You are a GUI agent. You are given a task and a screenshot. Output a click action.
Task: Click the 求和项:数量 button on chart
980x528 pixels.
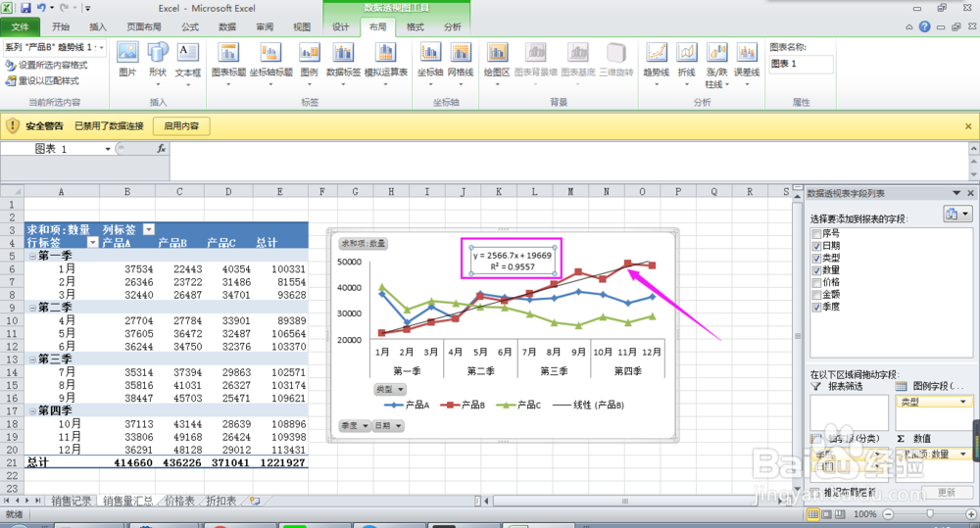pos(363,243)
